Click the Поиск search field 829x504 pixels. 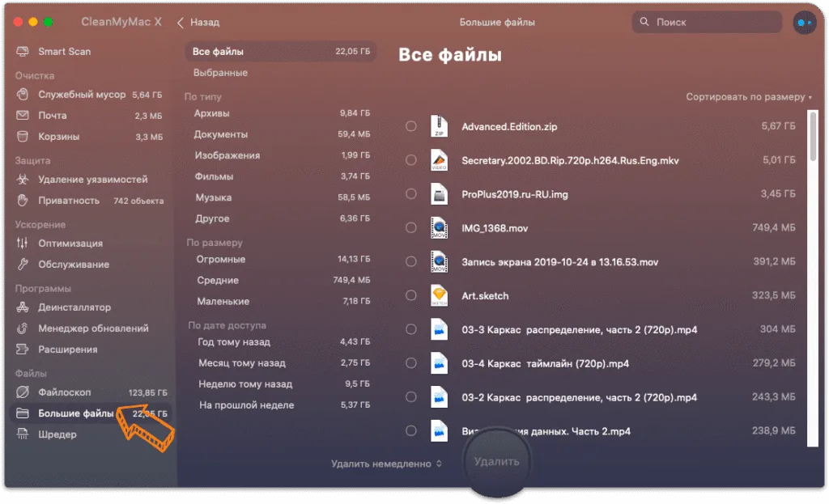pyautogui.click(x=706, y=22)
